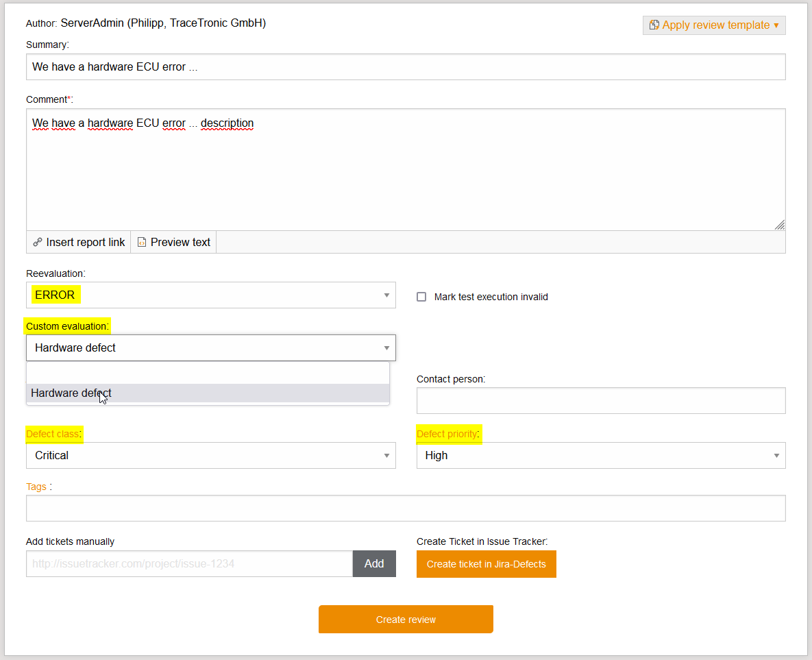
Task: Click the Create ticket in Jira-Defects button
Action: [x=486, y=563]
